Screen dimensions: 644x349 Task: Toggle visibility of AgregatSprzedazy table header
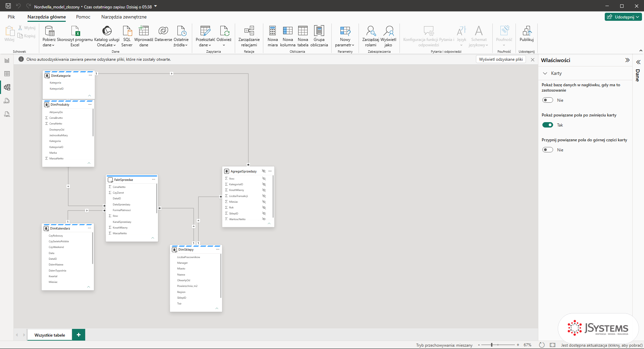[x=264, y=171]
